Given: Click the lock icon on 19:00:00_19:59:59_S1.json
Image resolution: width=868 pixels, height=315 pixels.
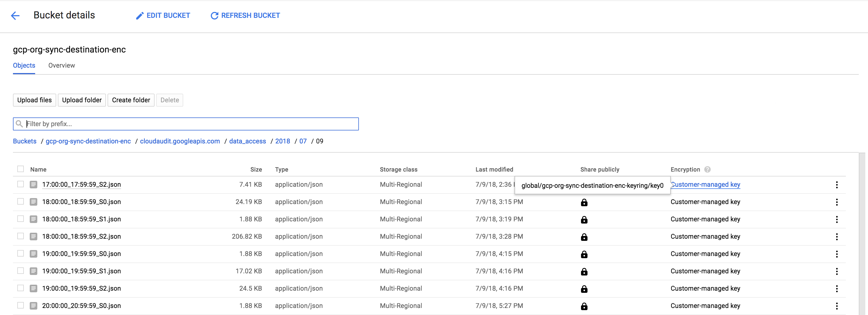Looking at the screenshot, I should [584, 271].
